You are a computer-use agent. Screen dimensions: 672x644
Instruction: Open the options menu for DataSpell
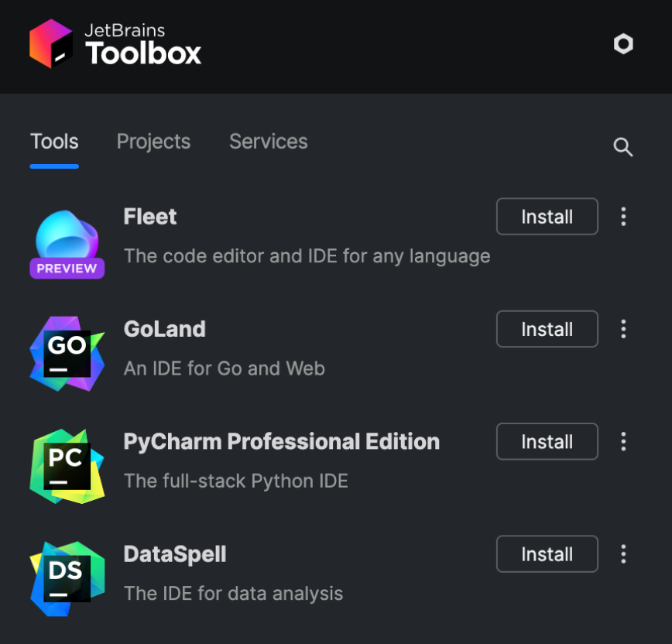tap(623, 554)
